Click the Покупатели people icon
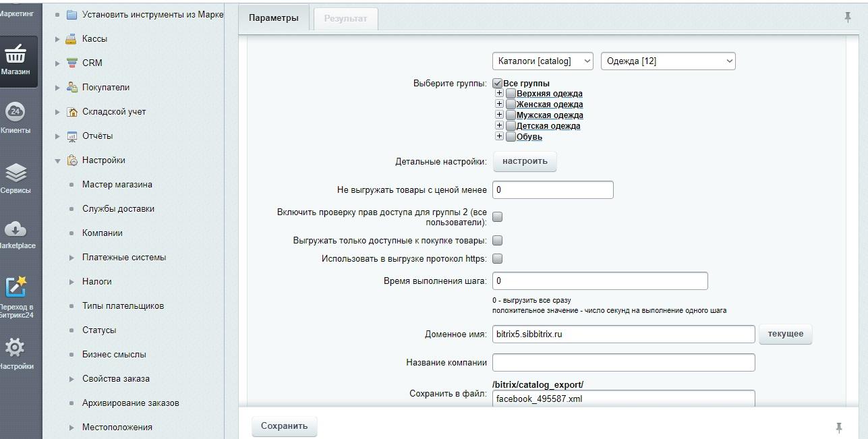868x439 pixels. [x=71, y=87]
